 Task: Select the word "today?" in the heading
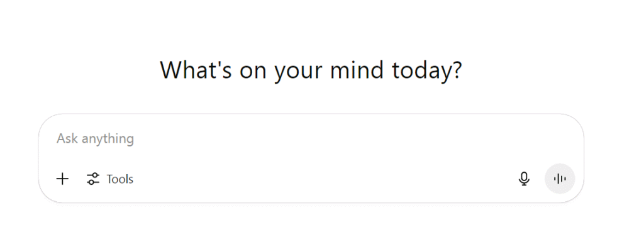tap(427, 70)
